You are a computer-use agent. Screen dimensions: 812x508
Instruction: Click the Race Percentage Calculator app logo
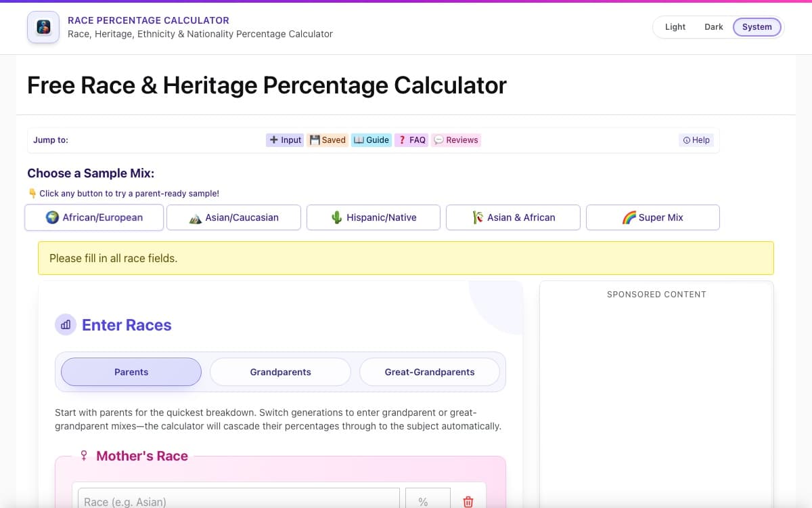(x=43, y=27)
